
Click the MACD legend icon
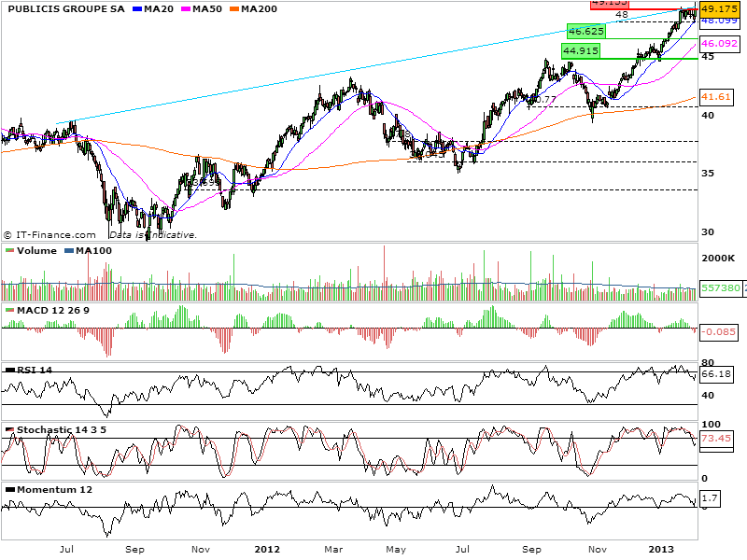pos(10,310)
